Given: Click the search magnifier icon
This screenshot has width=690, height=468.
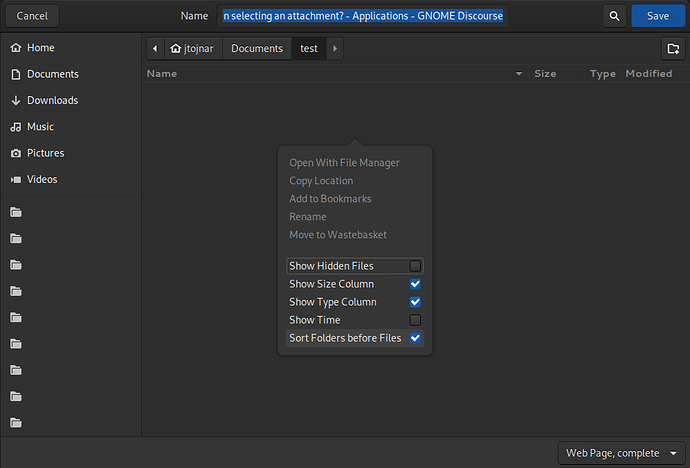Looking at the screenshot, I should [x=614, y=16].
